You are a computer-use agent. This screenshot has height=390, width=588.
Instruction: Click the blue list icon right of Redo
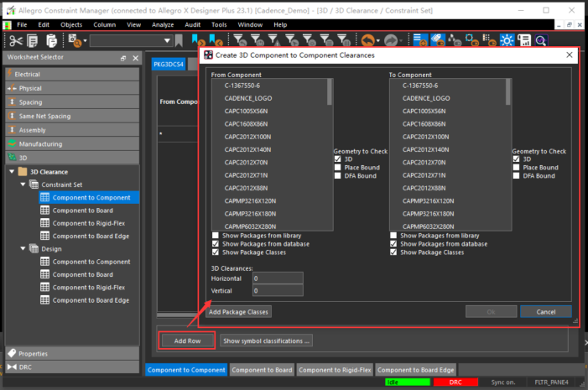[419, 40]
